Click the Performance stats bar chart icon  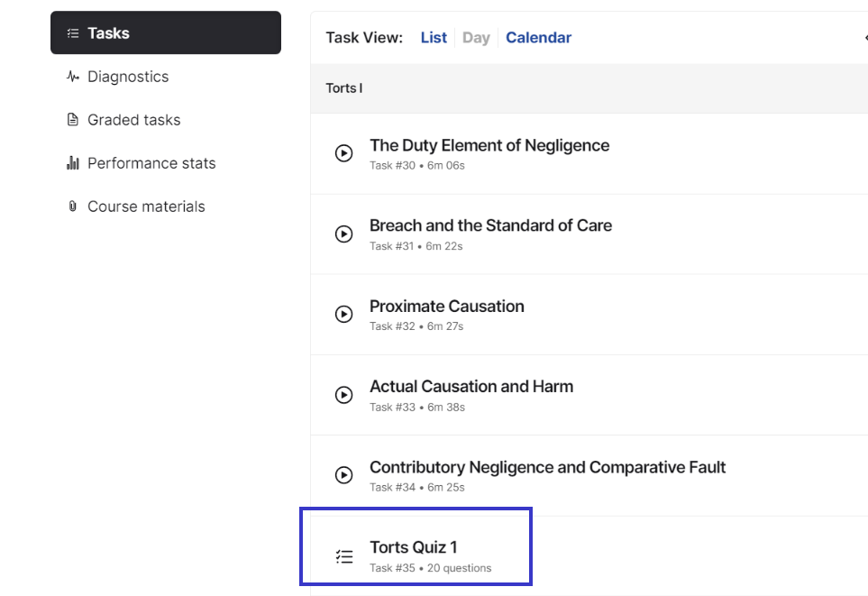pos(72,163)
